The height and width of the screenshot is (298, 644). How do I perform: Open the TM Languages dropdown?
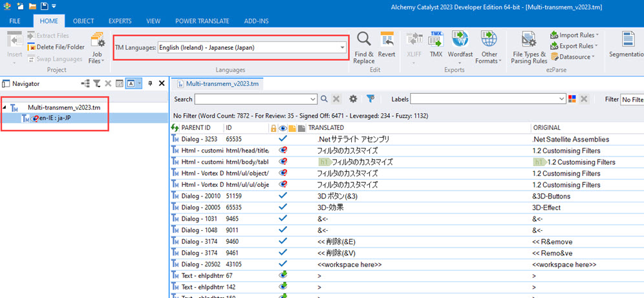342,47
